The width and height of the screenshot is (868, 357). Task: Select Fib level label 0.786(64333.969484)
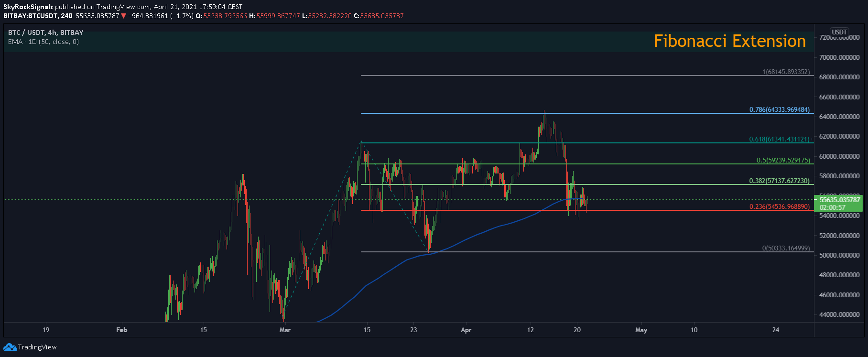780,109
